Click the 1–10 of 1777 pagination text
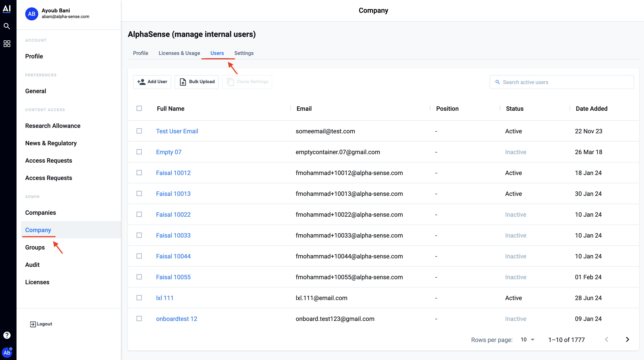This screenshot has height=360, width=644. point(566,340)
